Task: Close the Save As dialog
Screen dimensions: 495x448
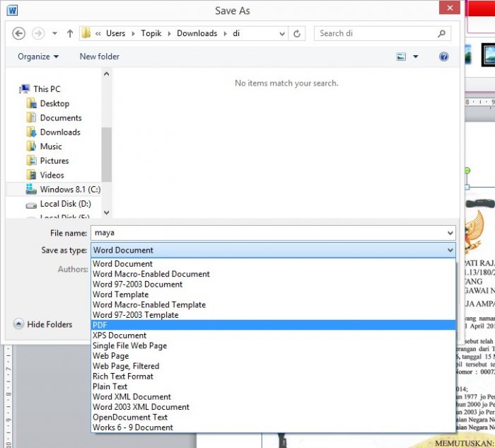Action: (x=450, y=8)
